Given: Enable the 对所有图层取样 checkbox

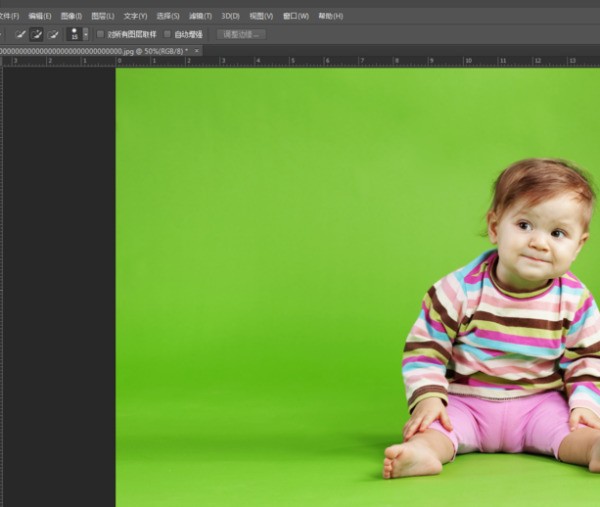Looking at the screenshot, I should (x=100, y=34).
